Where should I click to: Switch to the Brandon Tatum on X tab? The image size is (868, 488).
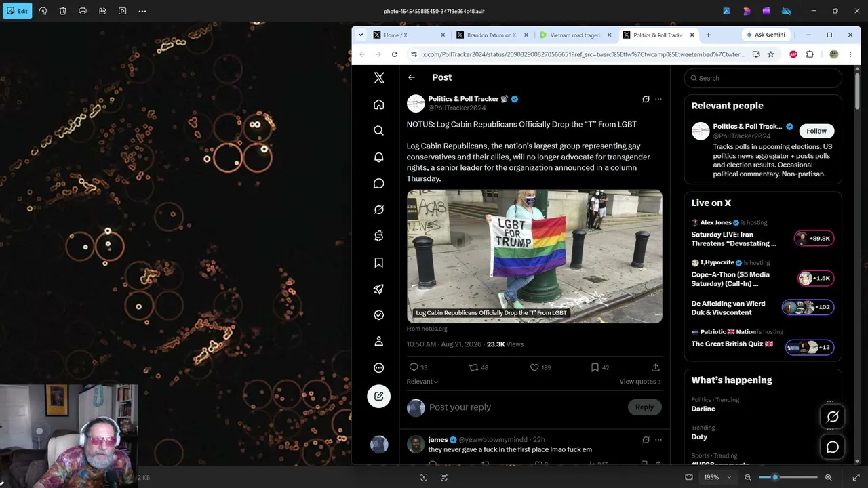(x=492, y=35)
